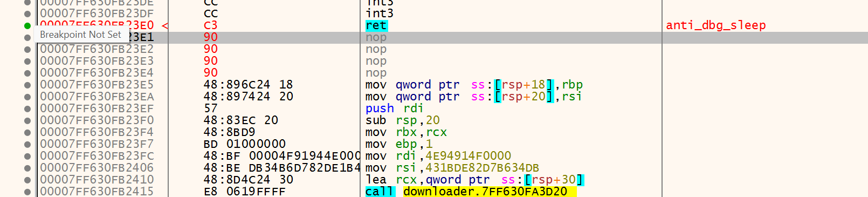
Task: Click the nop instruction in the highlighted row
Action: (376, 37)
